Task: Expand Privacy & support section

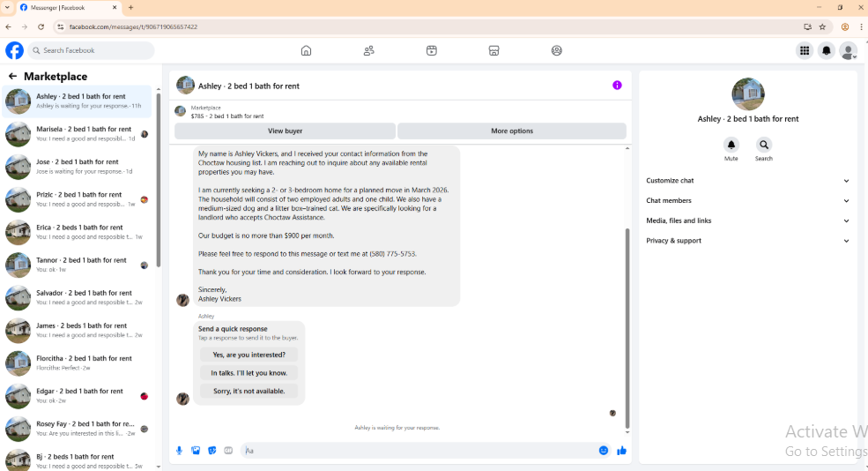Action: click(x=747, y=241)
